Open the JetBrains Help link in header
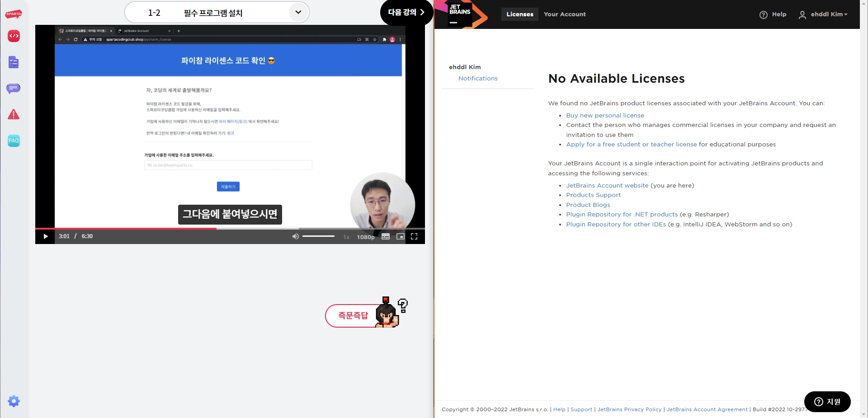 [773, 14]
